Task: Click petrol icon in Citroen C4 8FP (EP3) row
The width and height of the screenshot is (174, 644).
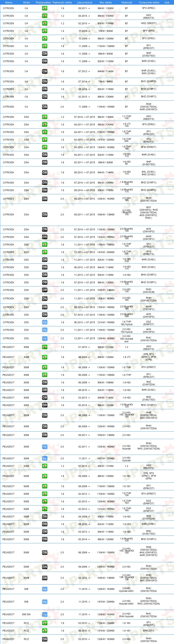Action: pyautogui.click(x=45, y=31)
